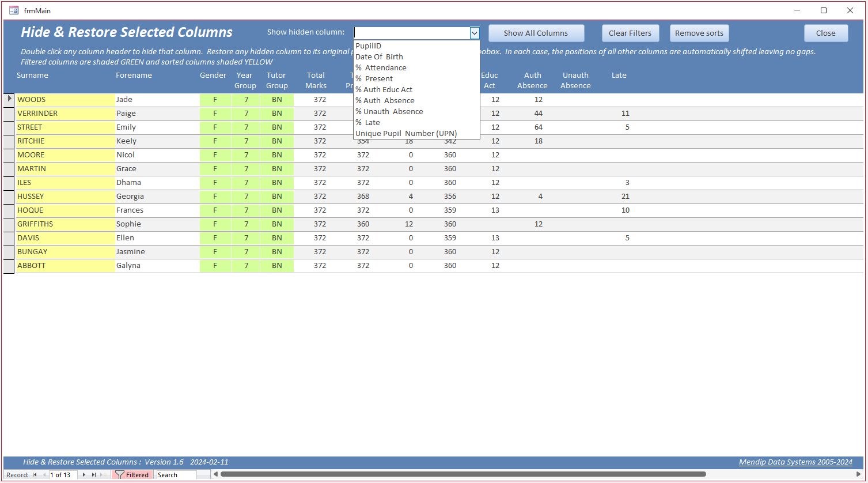This screenshot has height=483, width=868.
Task: Click the Search box in navigation bar
Action: point(176,475)
